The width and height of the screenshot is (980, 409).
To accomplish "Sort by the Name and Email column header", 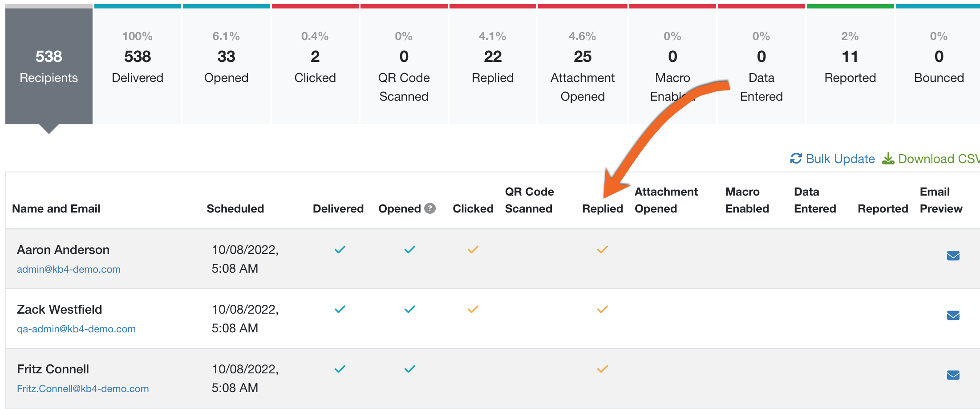I will pyautogui.click(x=56, y=209).
